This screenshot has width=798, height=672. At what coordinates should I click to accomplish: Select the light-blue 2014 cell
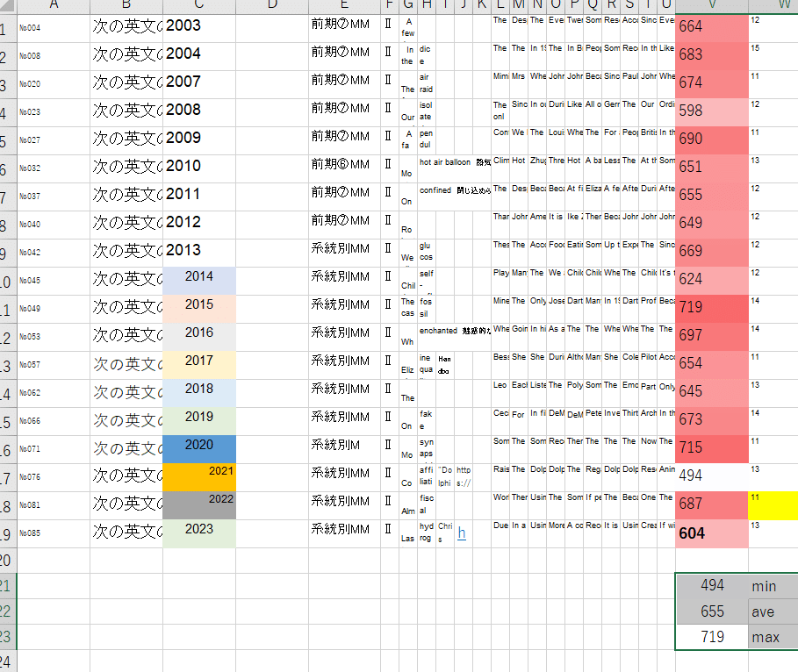[x=199, y=281]
